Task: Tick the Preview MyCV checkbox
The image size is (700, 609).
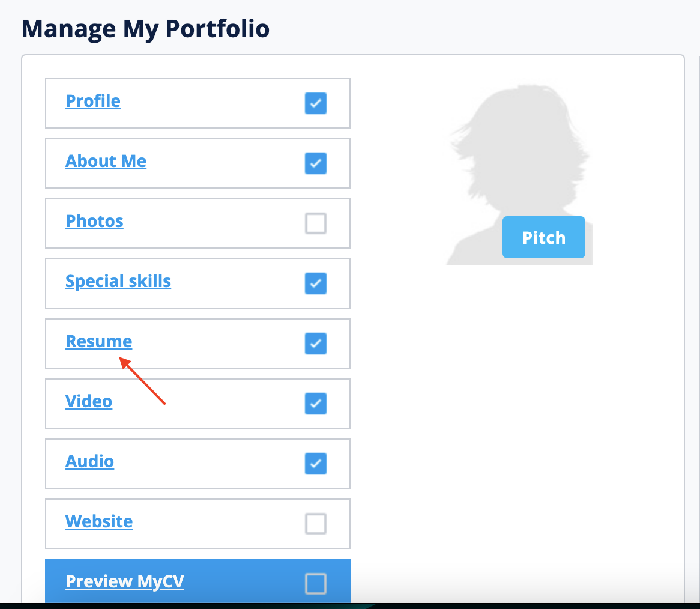Action: [316, 584]
